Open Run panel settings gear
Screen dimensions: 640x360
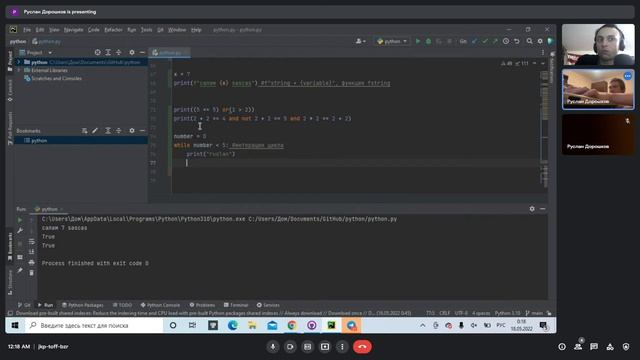[532, 209]
